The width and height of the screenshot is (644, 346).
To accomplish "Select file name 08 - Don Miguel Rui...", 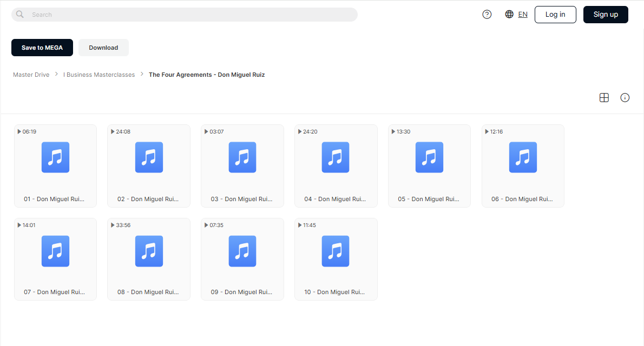I will (148, 292).
